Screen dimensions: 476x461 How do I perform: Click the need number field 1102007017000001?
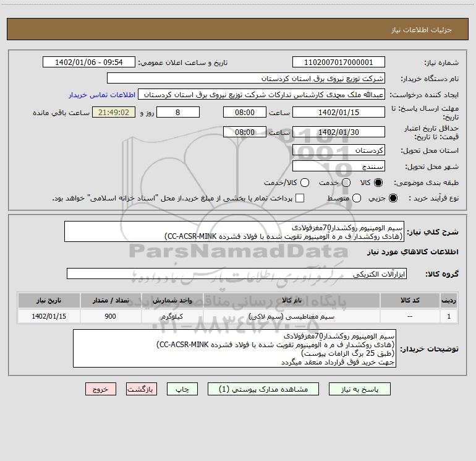339,62
